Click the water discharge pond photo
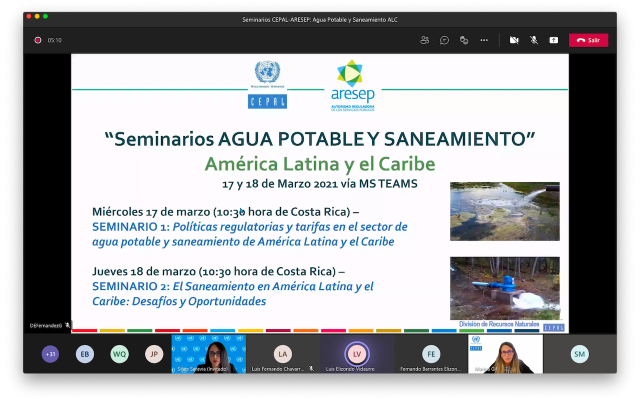 tap(504, 211)
